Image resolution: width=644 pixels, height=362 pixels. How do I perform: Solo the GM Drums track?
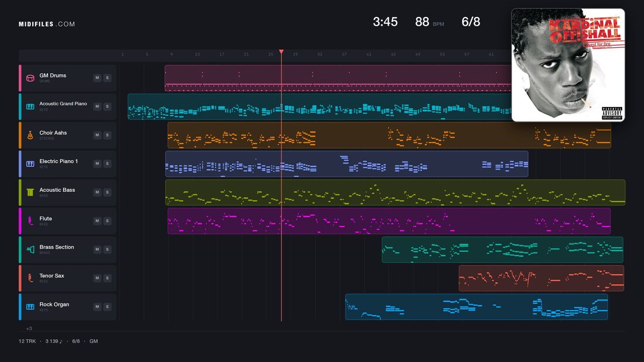point(107,78)
